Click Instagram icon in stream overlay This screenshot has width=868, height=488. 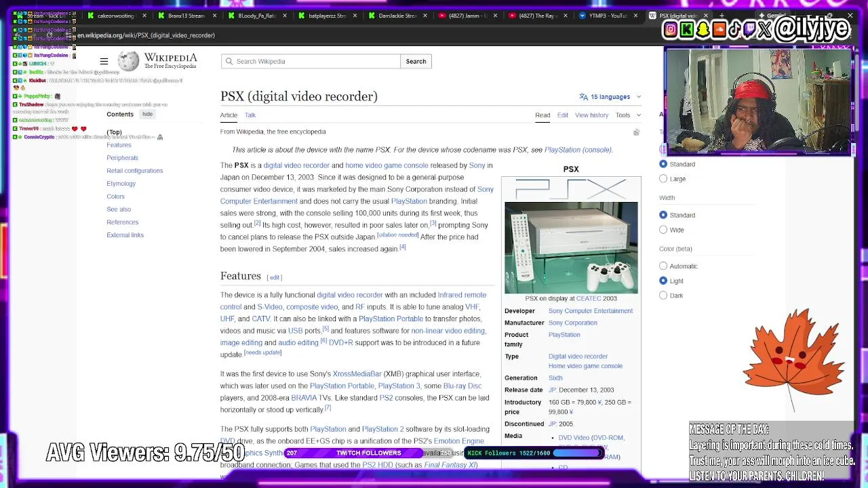point(671,29)
